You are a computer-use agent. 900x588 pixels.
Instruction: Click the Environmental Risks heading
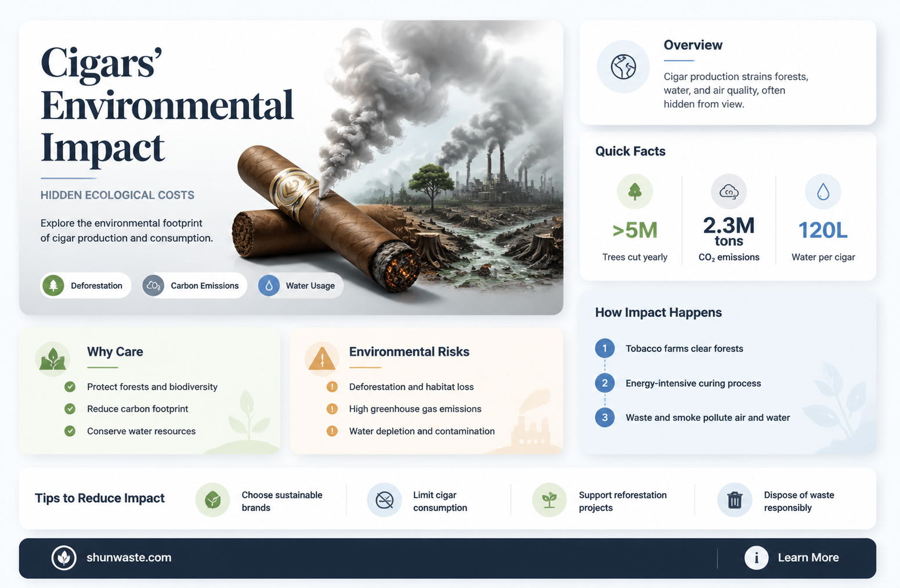[409, 352]
